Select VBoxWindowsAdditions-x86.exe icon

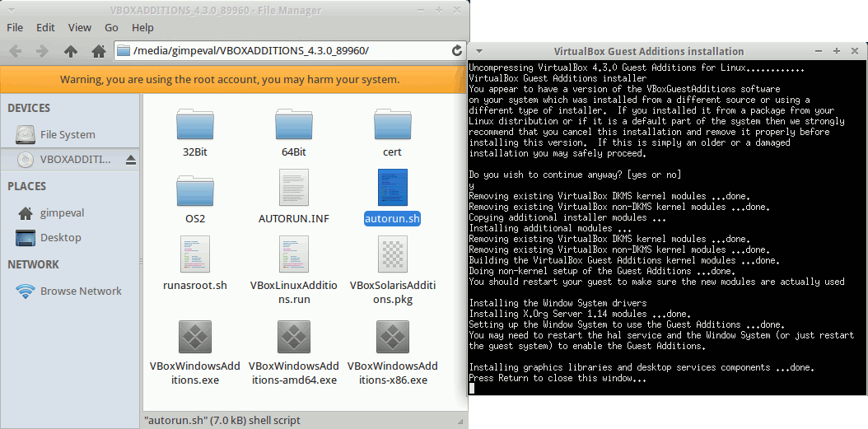392,337
